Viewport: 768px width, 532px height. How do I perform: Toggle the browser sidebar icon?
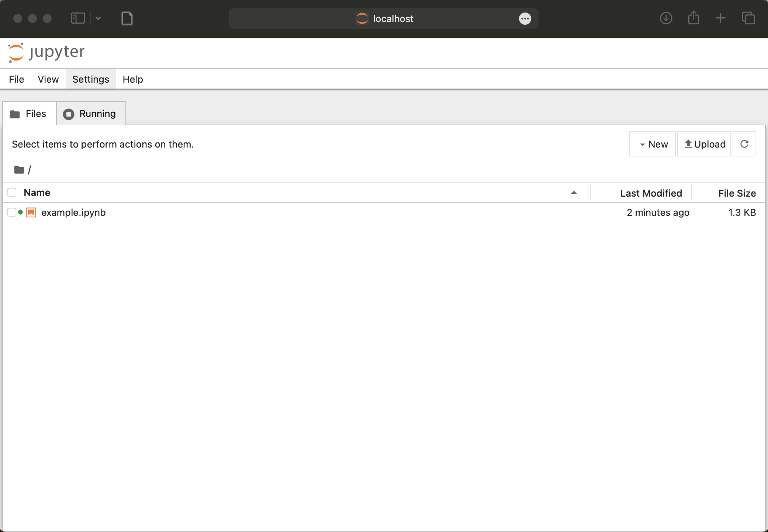point(78,18)
